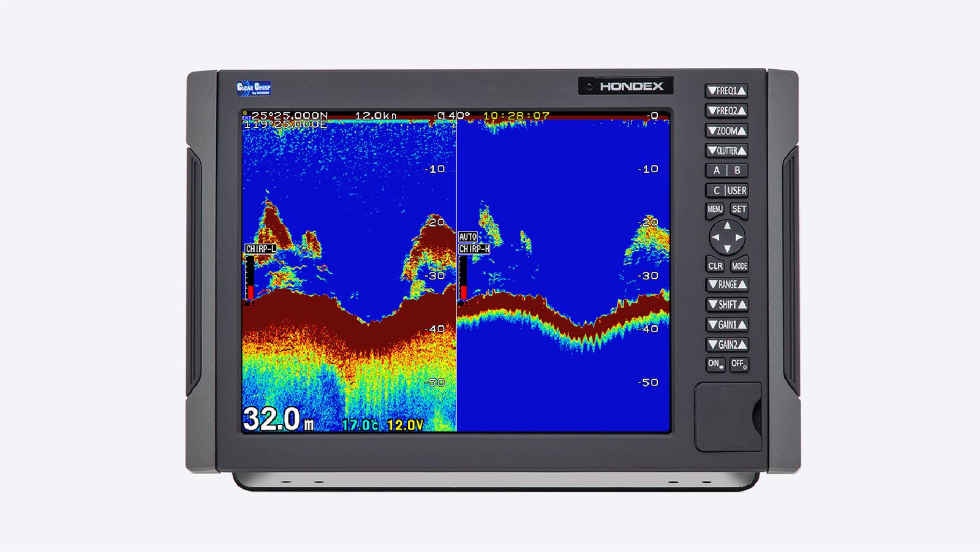Select the 10:28:07 clock
The width and height of the screenshot is (980, 552).
point(516,115)
